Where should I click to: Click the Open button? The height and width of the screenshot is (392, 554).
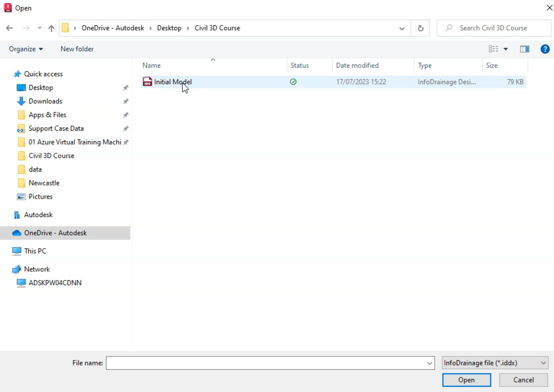pyautogui.click(x=466, y=380)
